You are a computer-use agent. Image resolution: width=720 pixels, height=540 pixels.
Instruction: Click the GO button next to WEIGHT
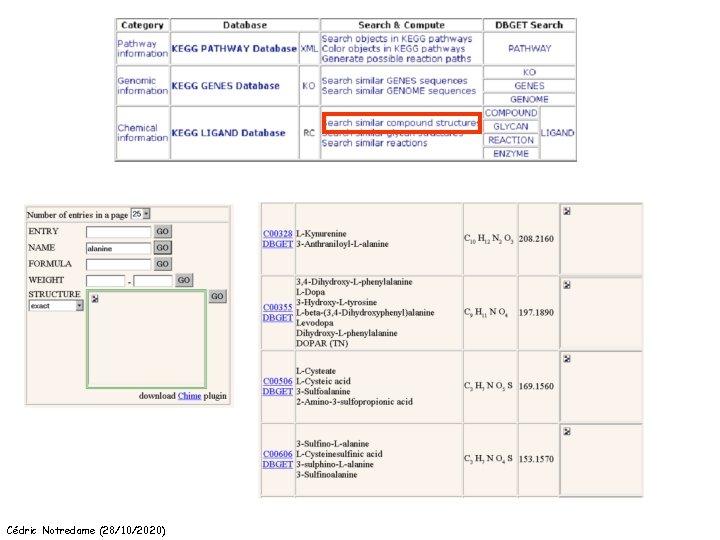[x=184, y=280]
